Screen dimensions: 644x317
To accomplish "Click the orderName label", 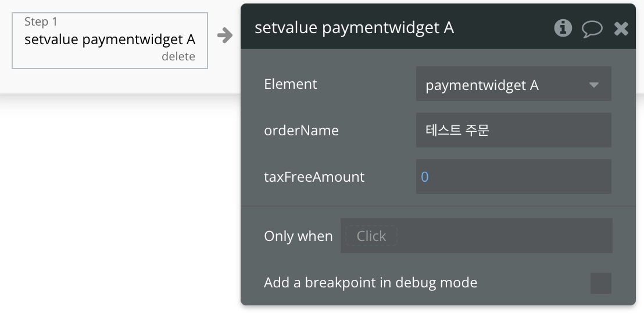I will (301, 131).
